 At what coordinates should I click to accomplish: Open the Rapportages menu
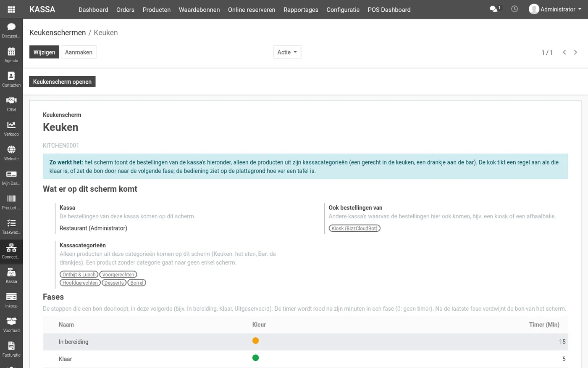301,10
